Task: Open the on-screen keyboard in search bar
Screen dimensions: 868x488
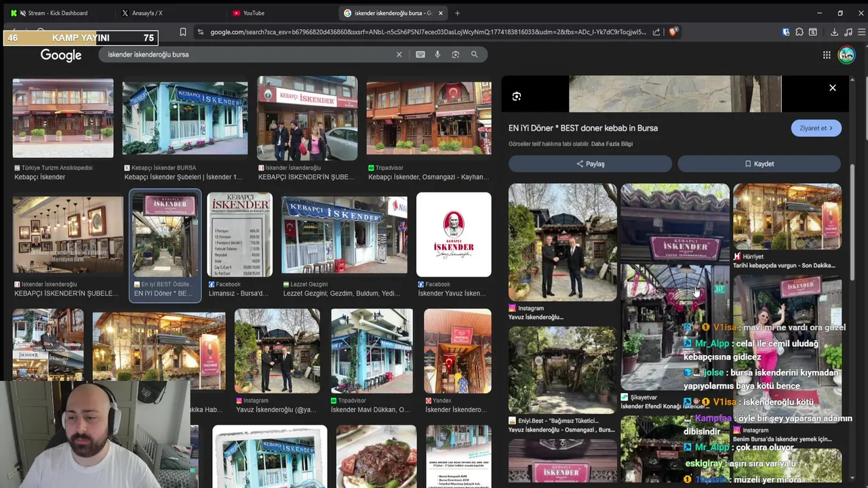Action: pyautogui.click(x=420, y=54)
